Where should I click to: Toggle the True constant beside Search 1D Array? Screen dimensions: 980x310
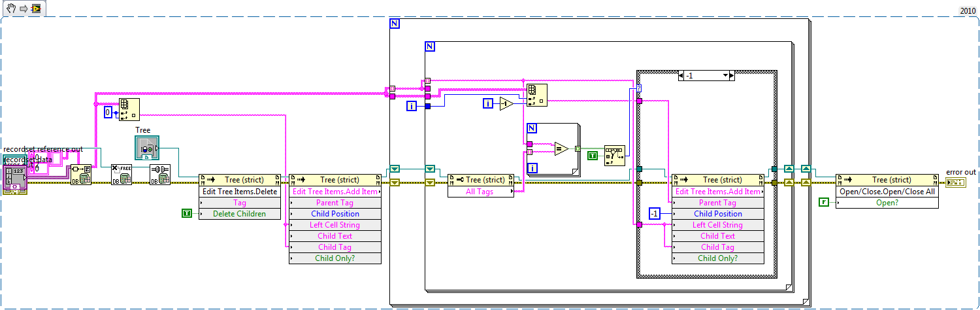(593, 156)
